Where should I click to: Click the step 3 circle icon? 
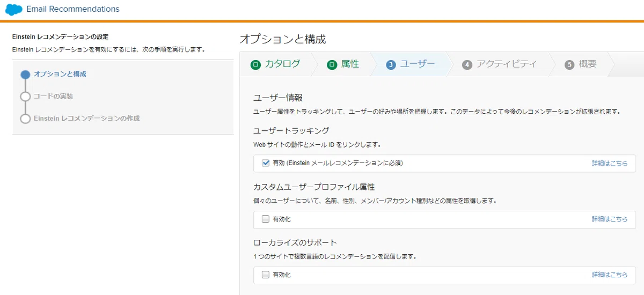point(391,64)
